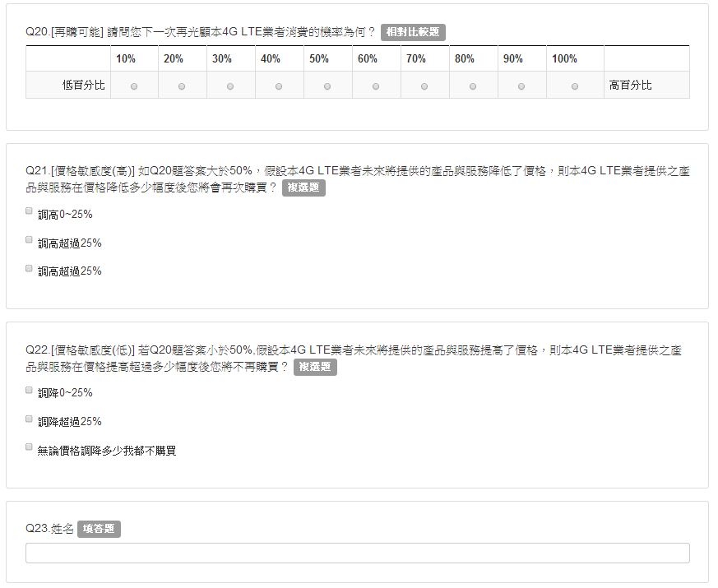Click the 低百分比 row label
The height and width of the screenshot is (588, 718).
84,86
